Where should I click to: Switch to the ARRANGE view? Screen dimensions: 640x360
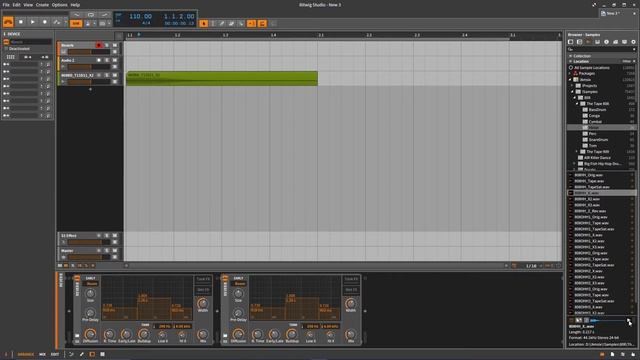pyautogui.click(x=26, y=354)
